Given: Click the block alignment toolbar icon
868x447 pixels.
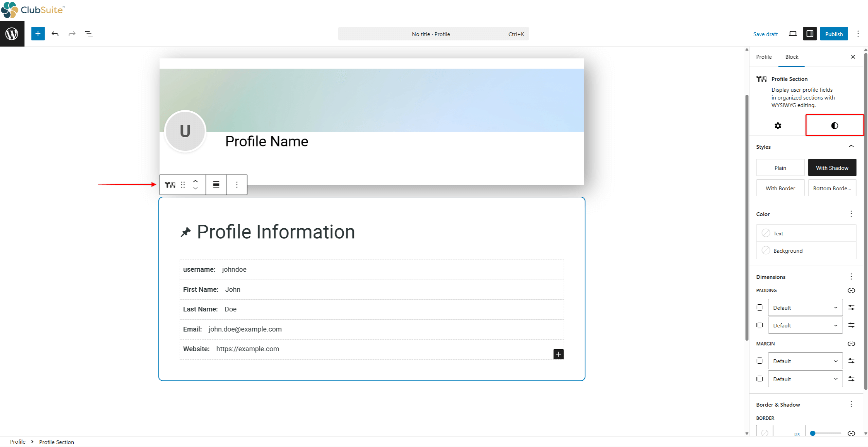Looking at the screenshot, I should (216, 184).
